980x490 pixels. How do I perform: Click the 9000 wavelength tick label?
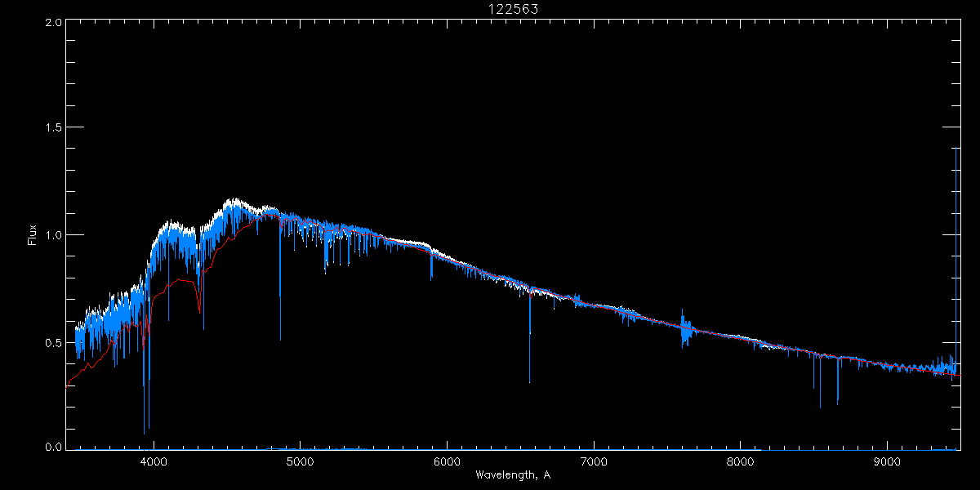888,460
